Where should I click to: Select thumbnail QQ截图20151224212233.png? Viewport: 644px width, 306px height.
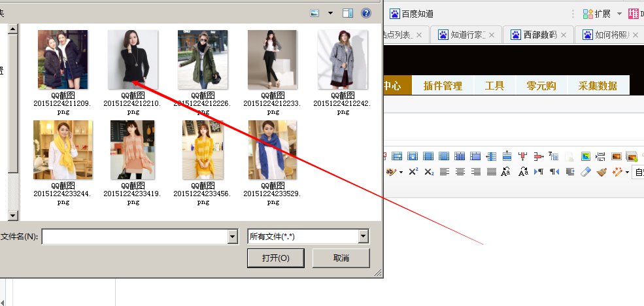(x=272, y=59)
